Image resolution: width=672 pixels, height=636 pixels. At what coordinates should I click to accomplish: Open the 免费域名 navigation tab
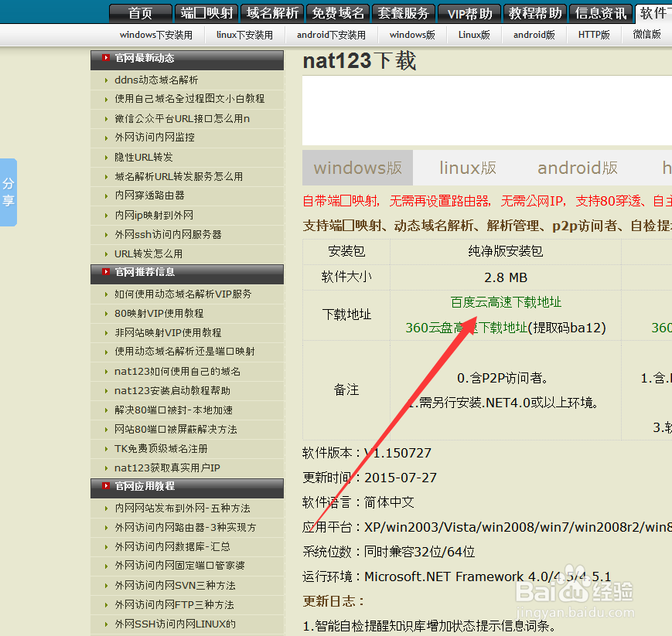coord(338,13)
